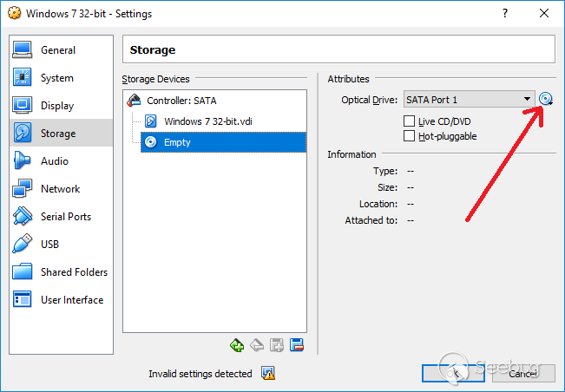Select the Empty optical drive entry
Viewport: 565px width, 392px height.
pos(223,142)
